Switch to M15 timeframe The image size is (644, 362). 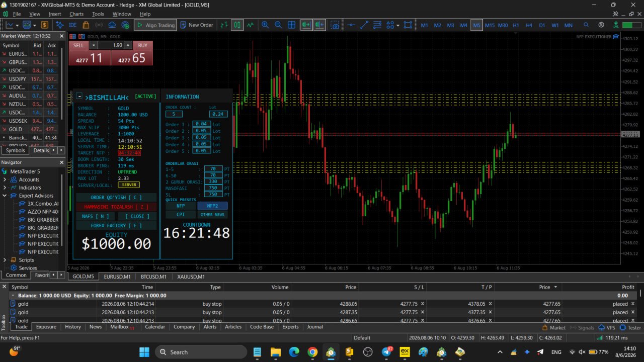pyautogui.click(x=490, y=25)
